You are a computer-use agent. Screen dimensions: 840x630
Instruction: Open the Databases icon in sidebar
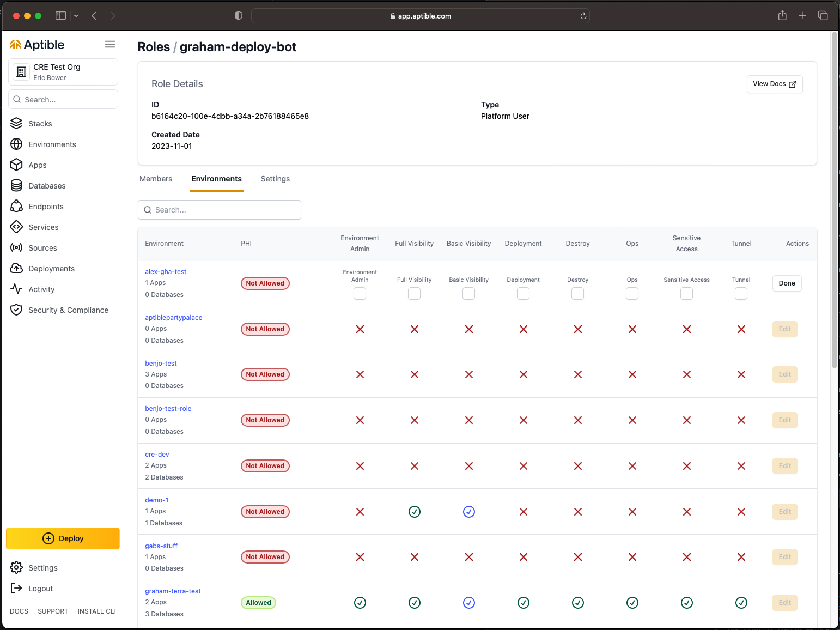point(16,186)
